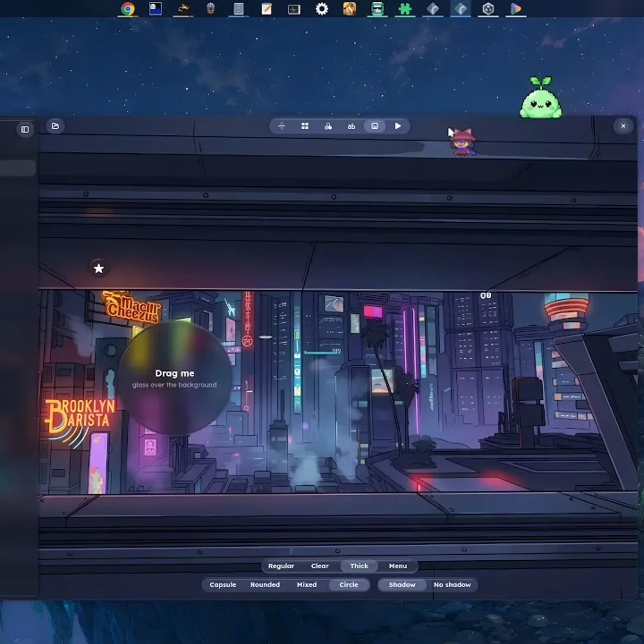
Task: Switch shape to Capsule
Action: click(x=223, y=585)
